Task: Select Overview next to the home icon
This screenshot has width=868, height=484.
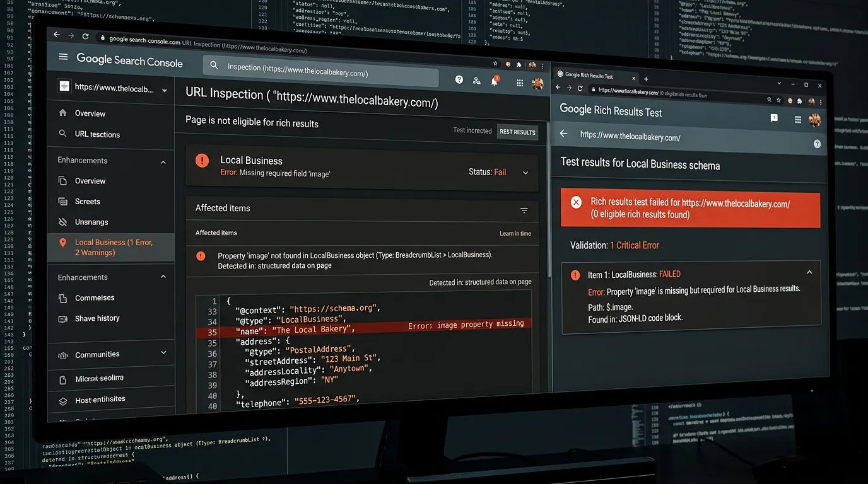Action: [x=90, y=113]
